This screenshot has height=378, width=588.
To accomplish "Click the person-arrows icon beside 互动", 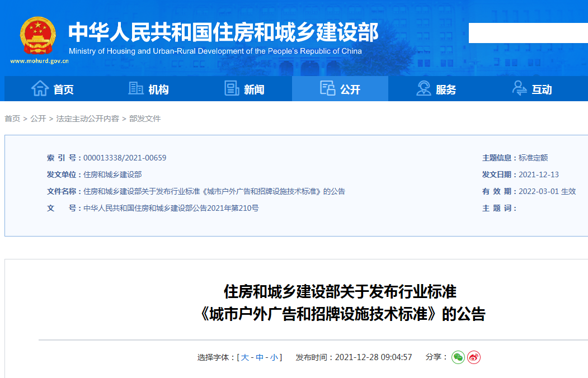I will click(520, 88).
